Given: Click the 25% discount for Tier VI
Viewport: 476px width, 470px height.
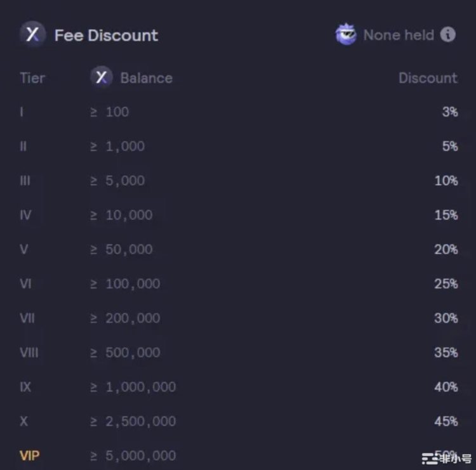Looking at the screenshot, I should (446, 284).
